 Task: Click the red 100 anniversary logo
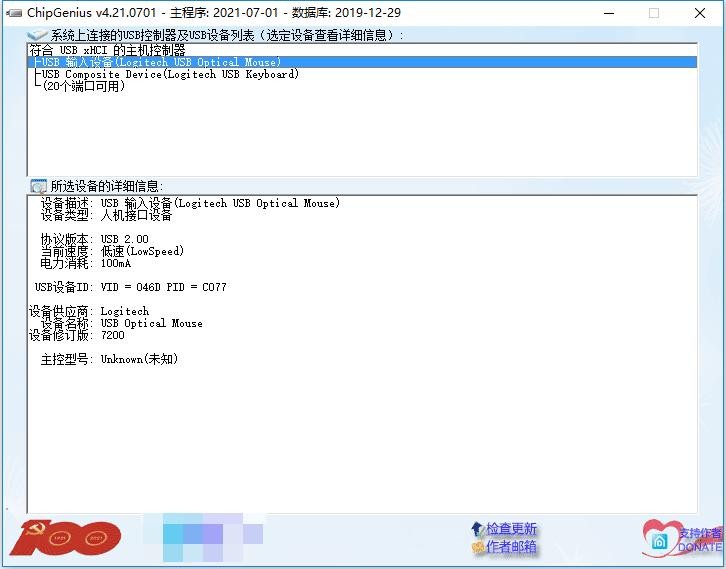click(65, 537)
